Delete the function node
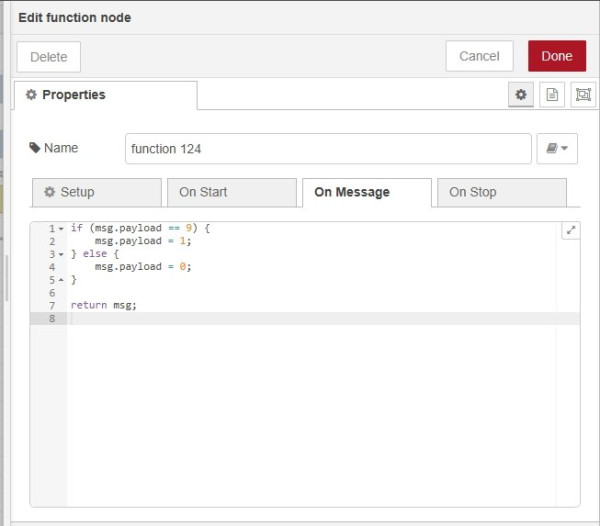 (49, 57)
